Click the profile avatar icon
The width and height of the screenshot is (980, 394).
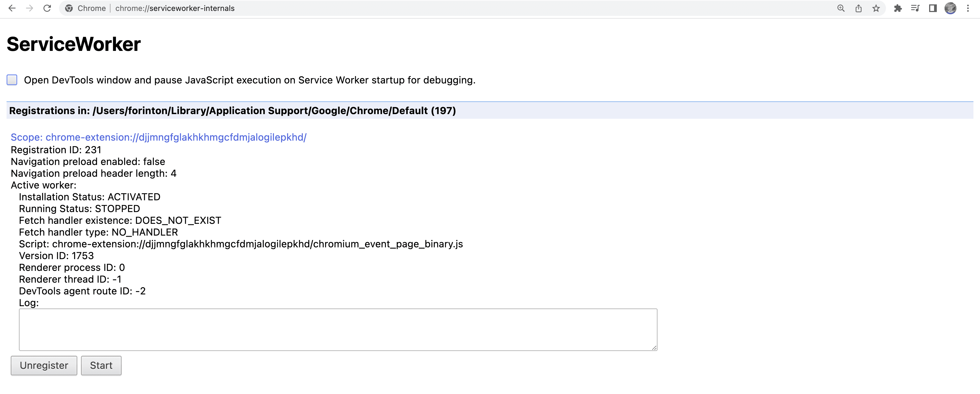click(x=951, y=8)
